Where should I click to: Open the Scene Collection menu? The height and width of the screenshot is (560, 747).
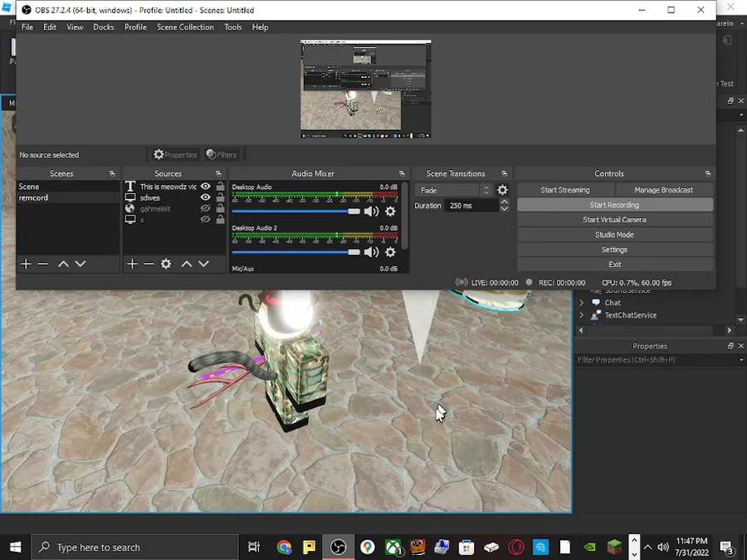click(185, 27)
